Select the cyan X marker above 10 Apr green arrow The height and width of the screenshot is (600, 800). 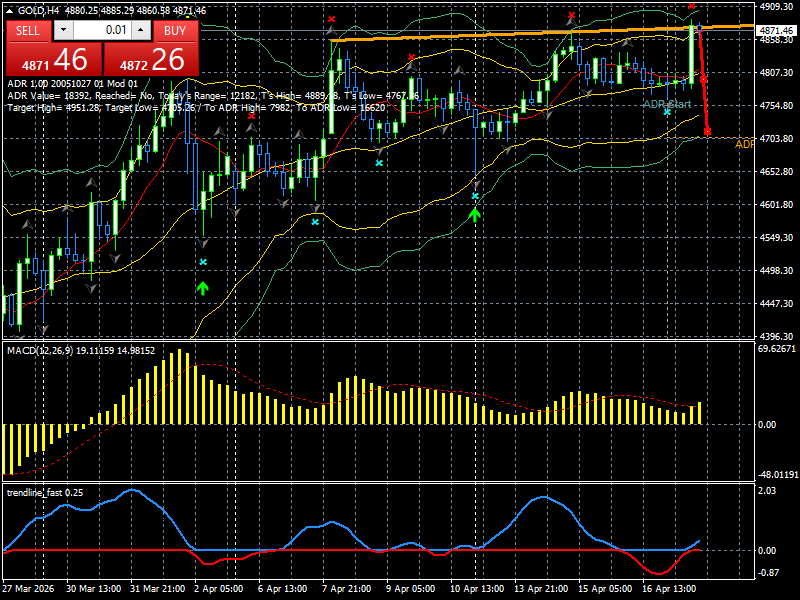coord(475,196)
